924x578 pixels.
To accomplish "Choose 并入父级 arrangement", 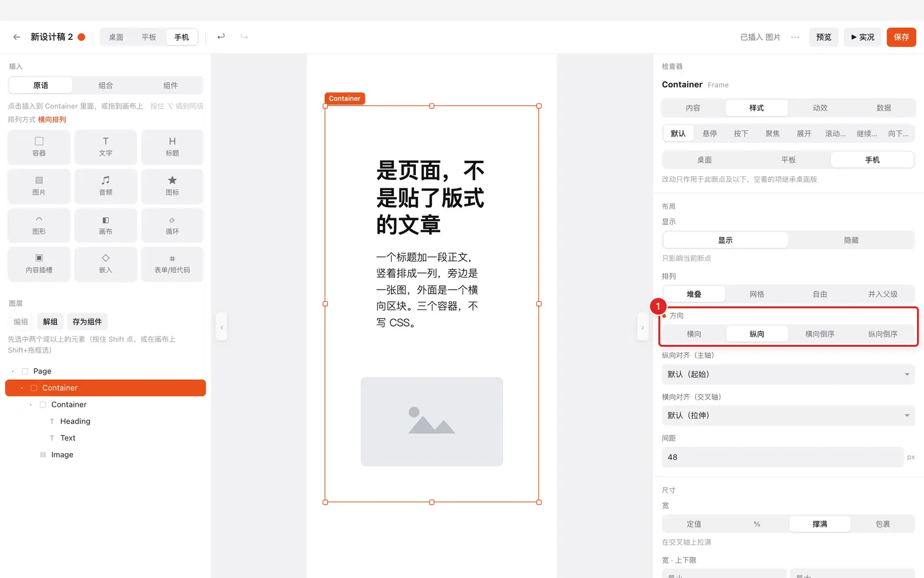I will [x=882, y=294].
